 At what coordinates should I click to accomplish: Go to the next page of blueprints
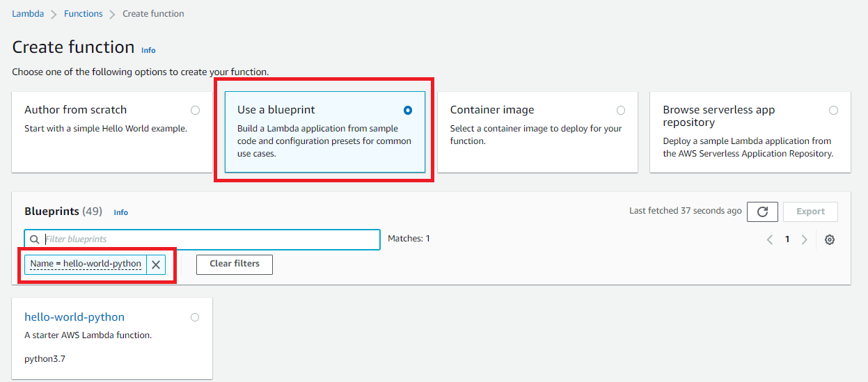tap(804, 239)
